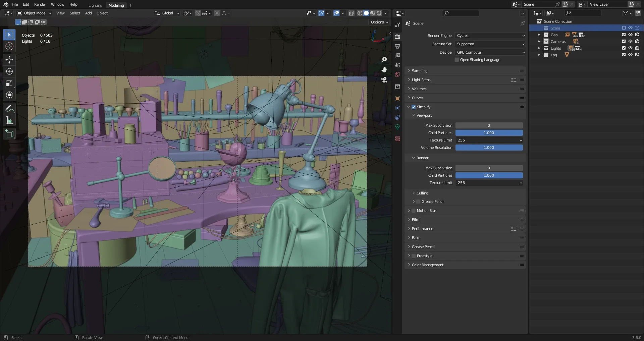Open the World properties tab
644x341 pixels.
[x=397, y=74]
